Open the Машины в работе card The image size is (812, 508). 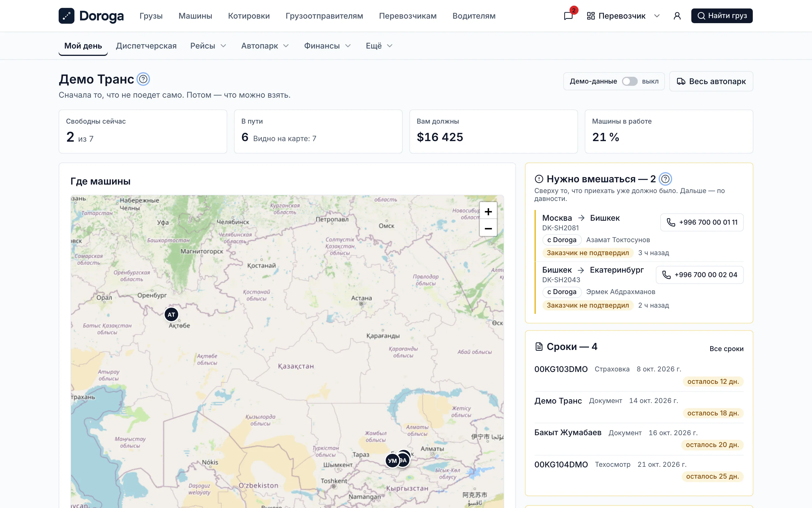[x=669, y=131]
